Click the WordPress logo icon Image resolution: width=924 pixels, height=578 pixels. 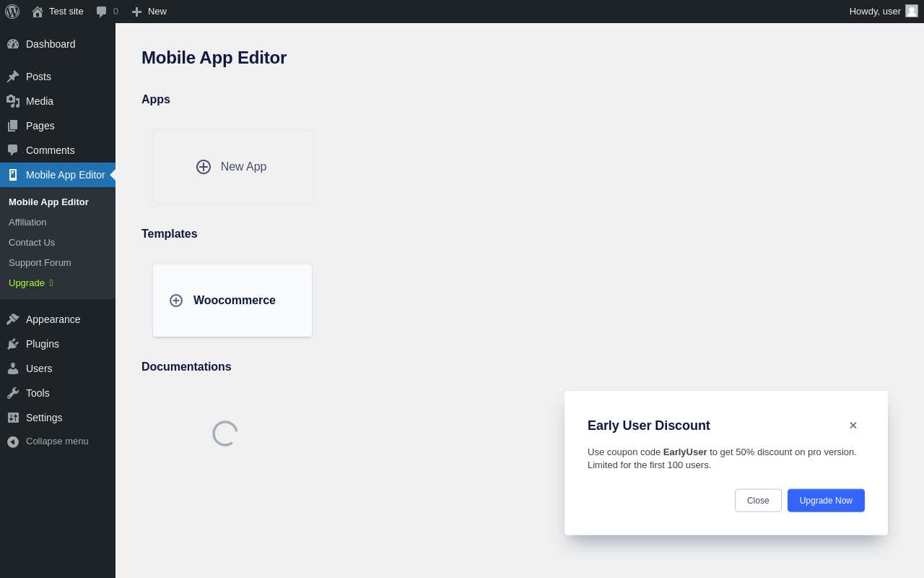(12, 12)
